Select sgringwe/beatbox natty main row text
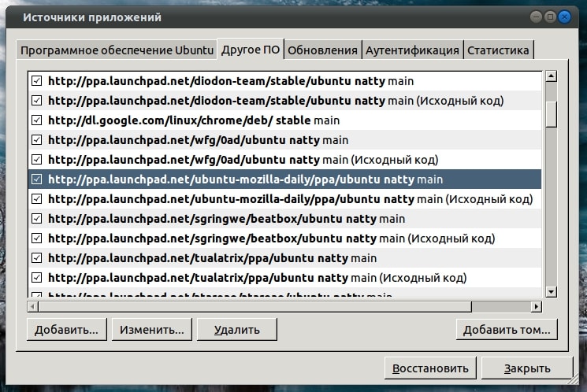The height and width of the screenshot is (392, 587). pos(226,219)
